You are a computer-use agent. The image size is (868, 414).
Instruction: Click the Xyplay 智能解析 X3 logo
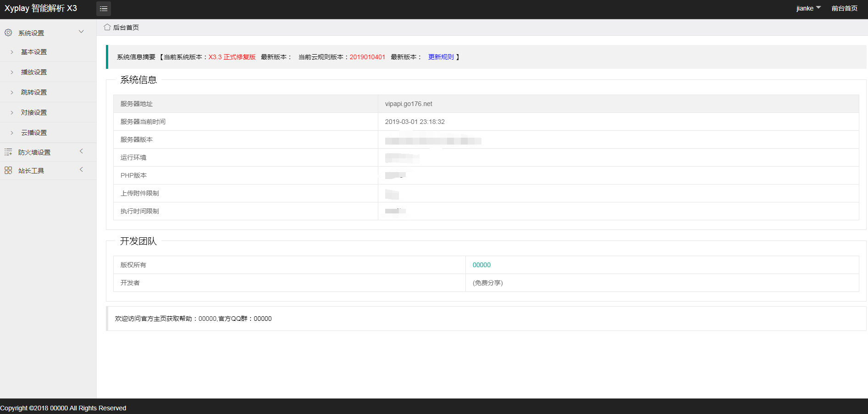pyautogui.click(x=41, y=8)
